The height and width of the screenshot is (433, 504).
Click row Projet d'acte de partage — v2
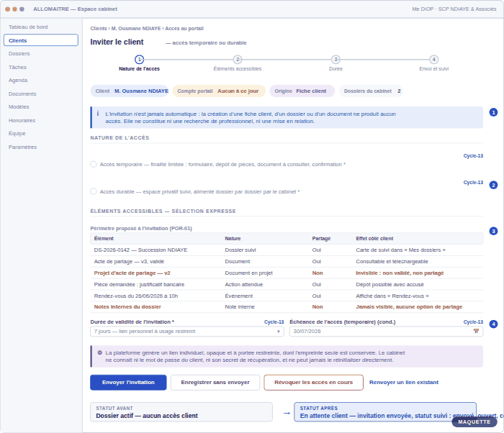pos(287,273)
